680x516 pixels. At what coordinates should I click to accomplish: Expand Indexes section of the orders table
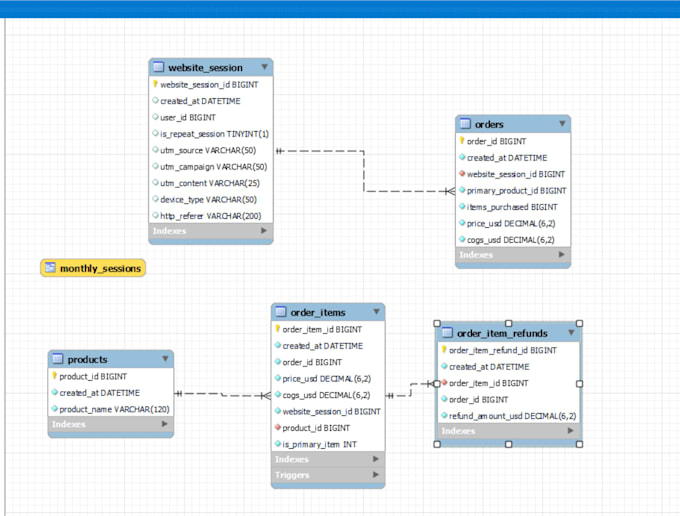pos(562,255)
